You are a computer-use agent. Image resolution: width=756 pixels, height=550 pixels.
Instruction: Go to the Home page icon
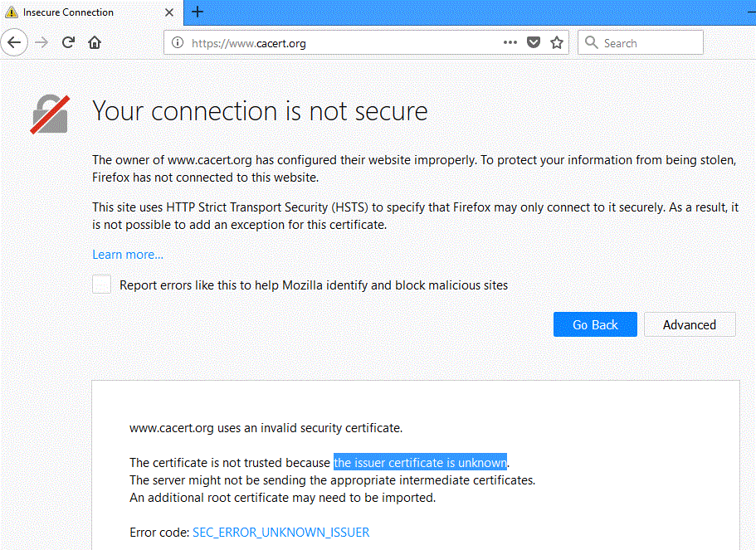coord(95,42)
